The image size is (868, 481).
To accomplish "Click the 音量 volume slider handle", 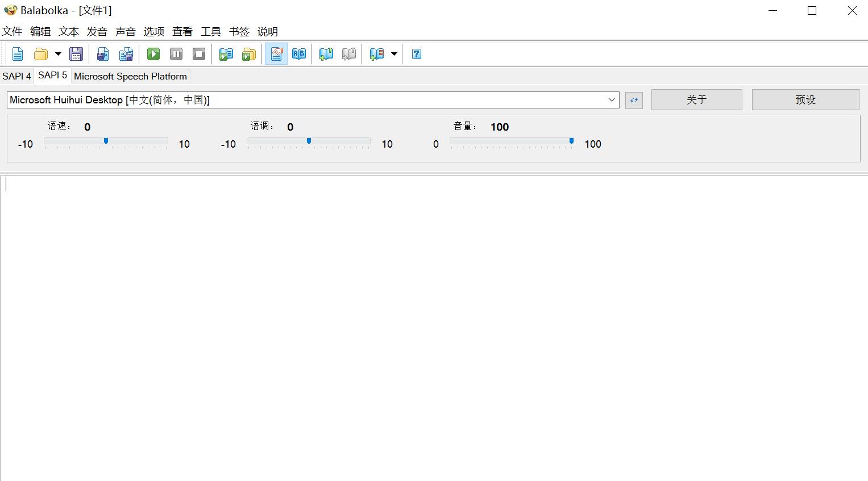I will 571,141.
